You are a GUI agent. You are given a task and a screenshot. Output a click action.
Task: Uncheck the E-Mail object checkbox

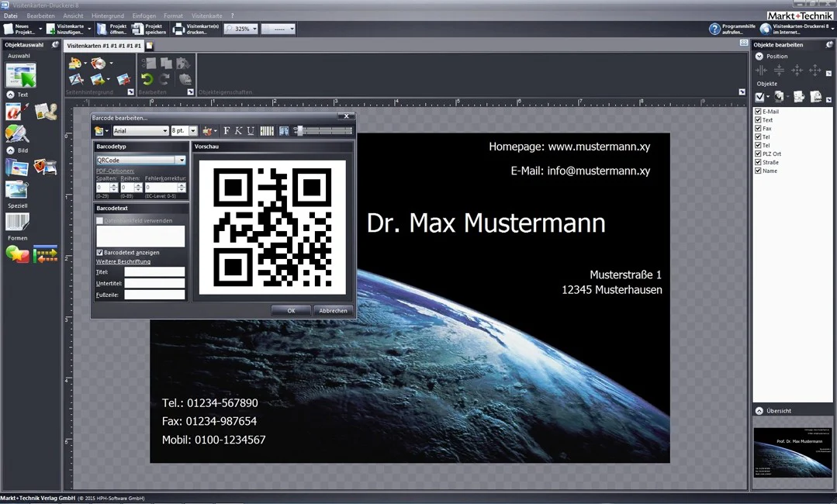tap(758, 112)
